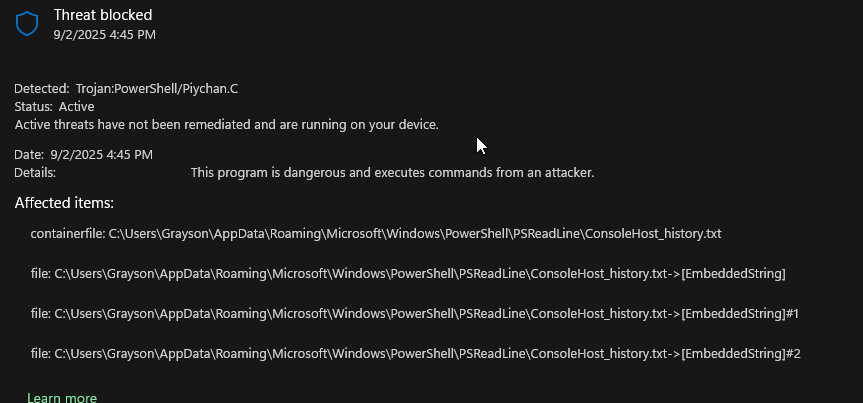This screenshot has width=863, height=403.
Task: Click the Threat blocked heading
Action: click(x=103, y=15)
